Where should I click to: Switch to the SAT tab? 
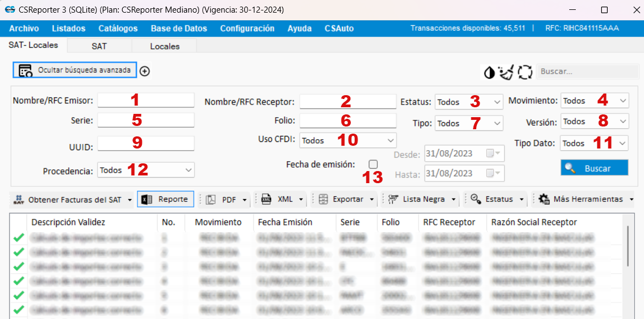pos(100,46)
